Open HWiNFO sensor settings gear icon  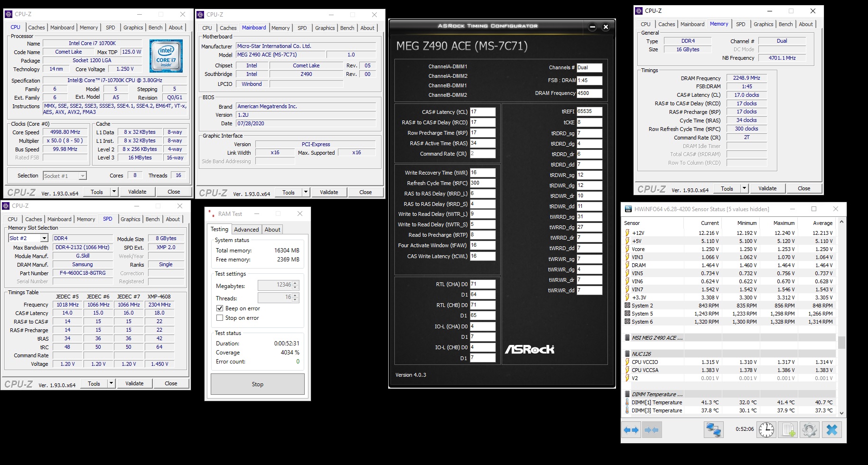810,430
